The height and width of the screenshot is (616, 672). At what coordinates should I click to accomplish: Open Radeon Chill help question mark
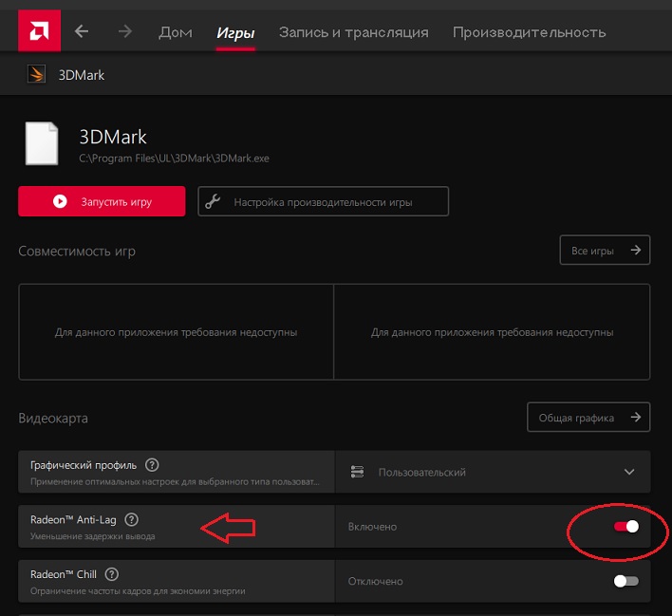112,574
